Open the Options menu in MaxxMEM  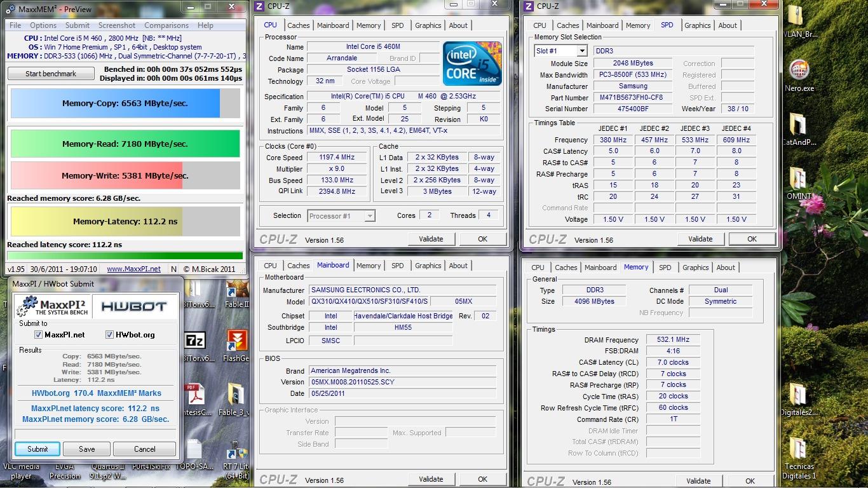(x=43, y=25)
